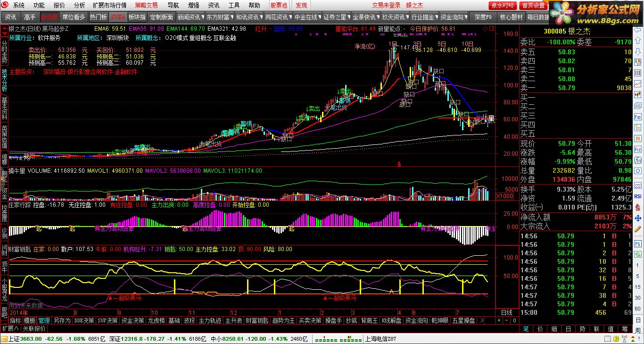Viewport: 644px width, 344px height.
Task: Select the 主力轨迹 indicator tab
Action: coord(210,320)
